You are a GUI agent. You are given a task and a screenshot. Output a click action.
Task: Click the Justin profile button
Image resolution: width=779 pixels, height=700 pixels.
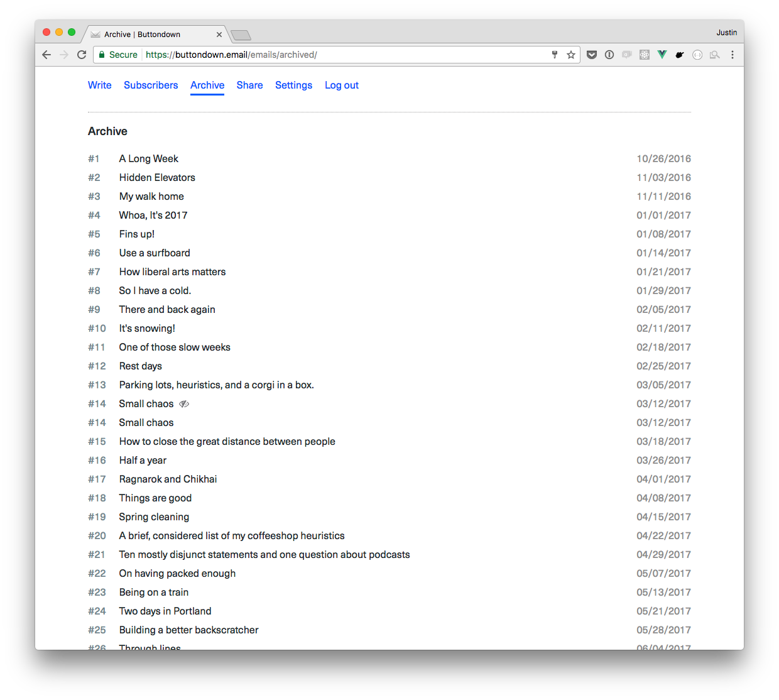pos(726,33)
